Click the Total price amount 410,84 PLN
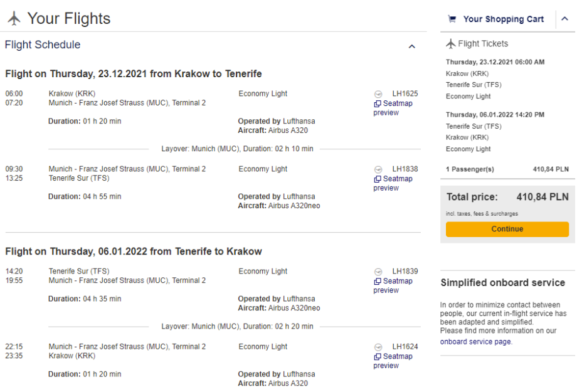577x392 pixels. point(542,197)
